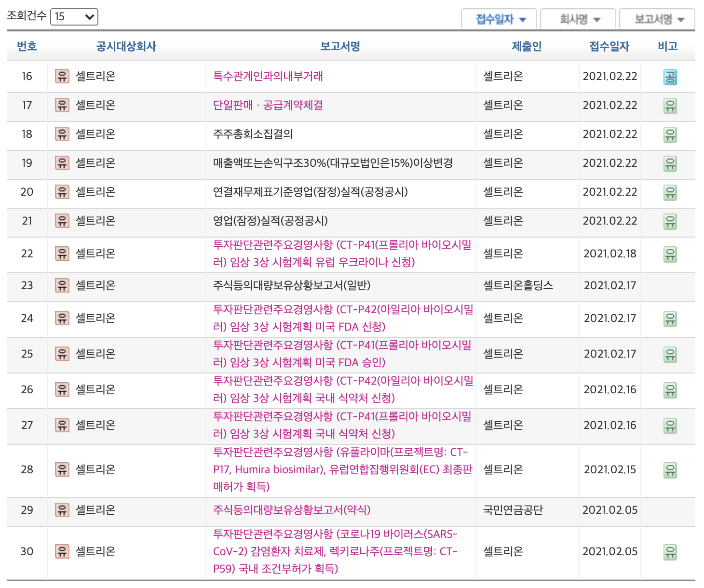Open report 특수관계인과의내부거래
Screen dimensions: 704x588
tap(268, 76)
